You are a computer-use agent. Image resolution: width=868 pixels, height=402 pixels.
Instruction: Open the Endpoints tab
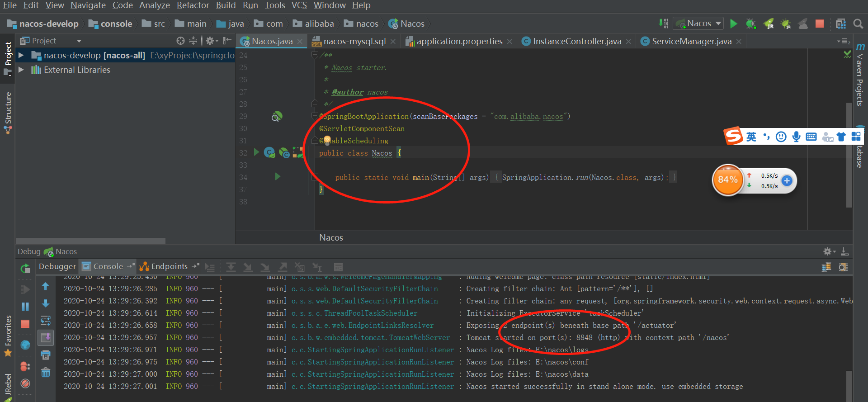(169, 266)
